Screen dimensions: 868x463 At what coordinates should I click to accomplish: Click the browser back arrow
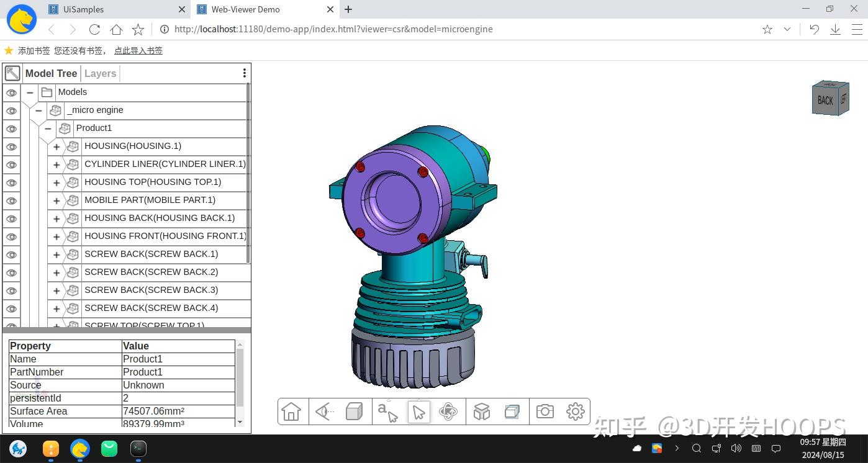(52, 29)
